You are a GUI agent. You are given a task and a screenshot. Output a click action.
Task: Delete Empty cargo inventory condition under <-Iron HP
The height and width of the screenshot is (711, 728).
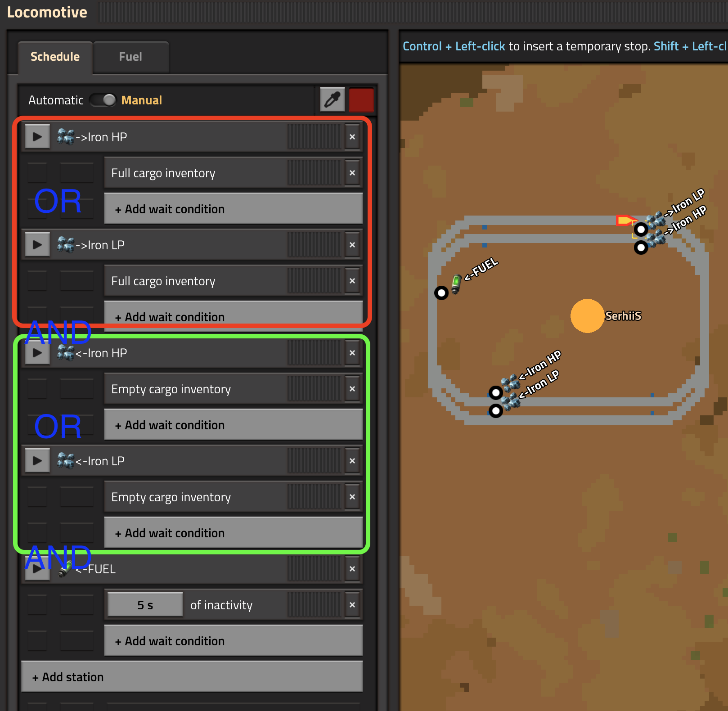coord(352,389)
